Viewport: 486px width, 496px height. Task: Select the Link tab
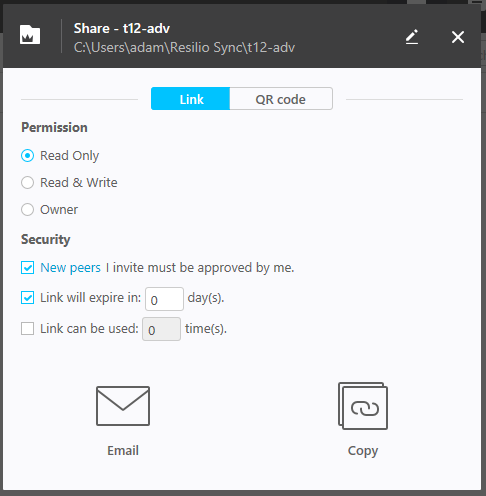tap(190, 99)
